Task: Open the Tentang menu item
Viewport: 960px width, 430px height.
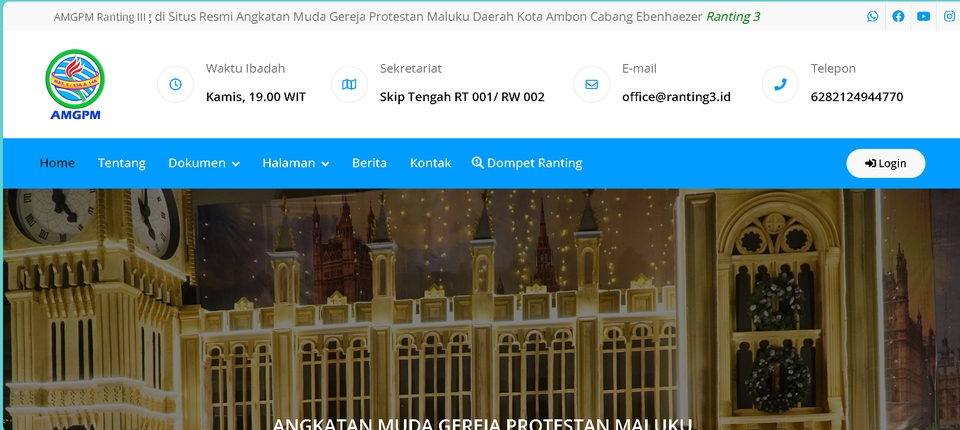Action: click(122, 163)
